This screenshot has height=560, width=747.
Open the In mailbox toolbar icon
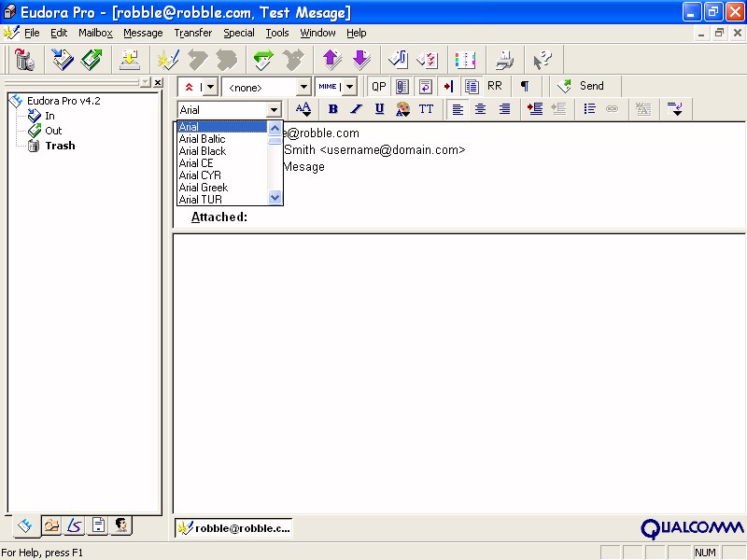pyautogui.click(x=63, y=60)
